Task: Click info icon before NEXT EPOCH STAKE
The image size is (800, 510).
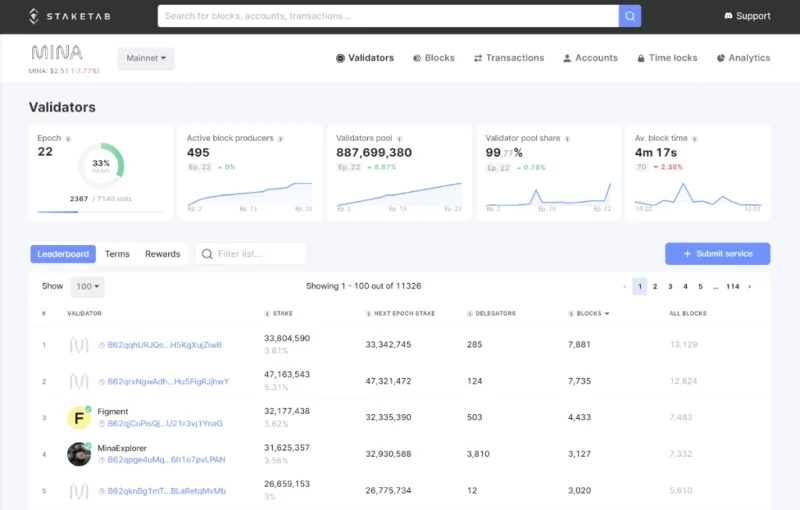Action: (368, 314)
